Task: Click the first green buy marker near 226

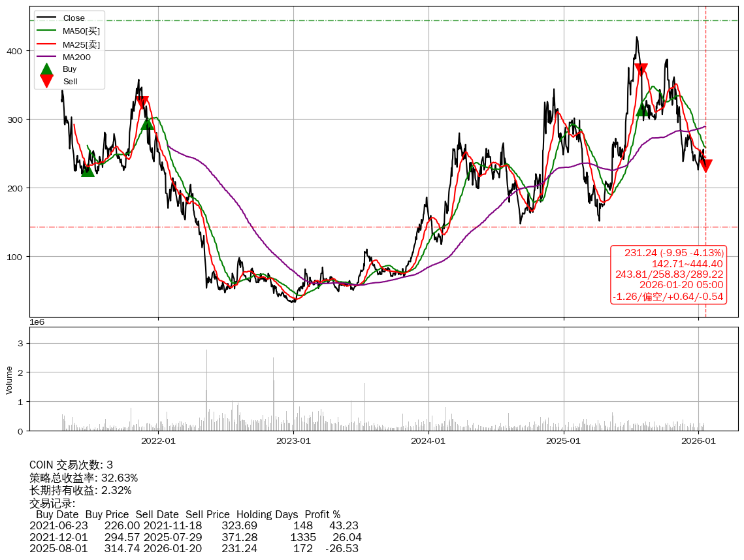Action: point(88,171)
